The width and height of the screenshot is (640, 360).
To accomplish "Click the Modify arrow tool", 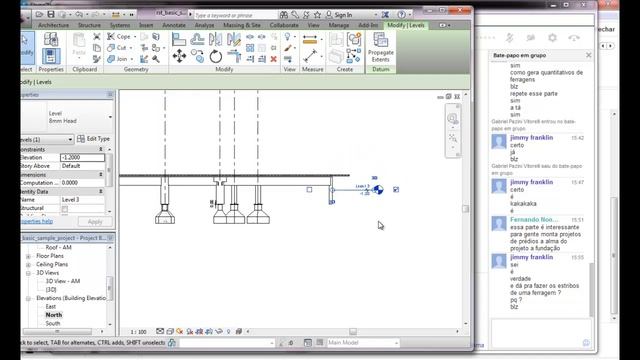I will [x=27, y=48].
